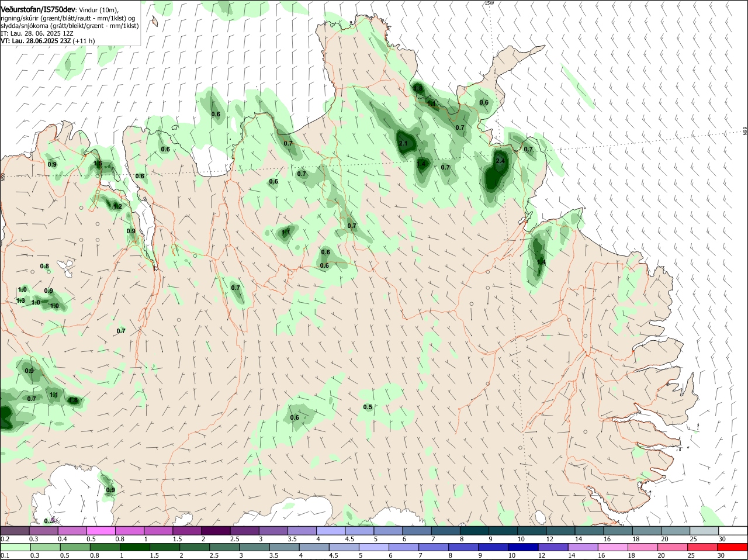
Task: Click the bright pink 0.5 swatch in upper legend
Action: (101, 530)
